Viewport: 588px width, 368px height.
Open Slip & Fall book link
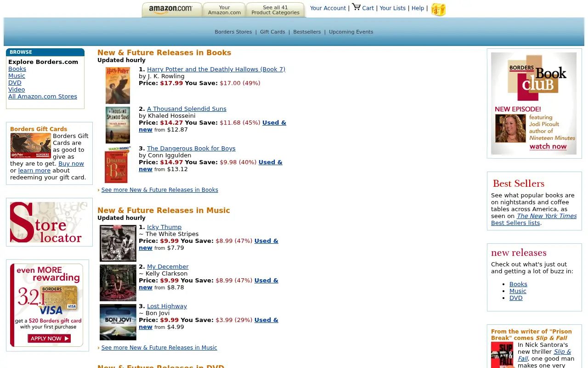pyautogui.click(x=544, y=355)
